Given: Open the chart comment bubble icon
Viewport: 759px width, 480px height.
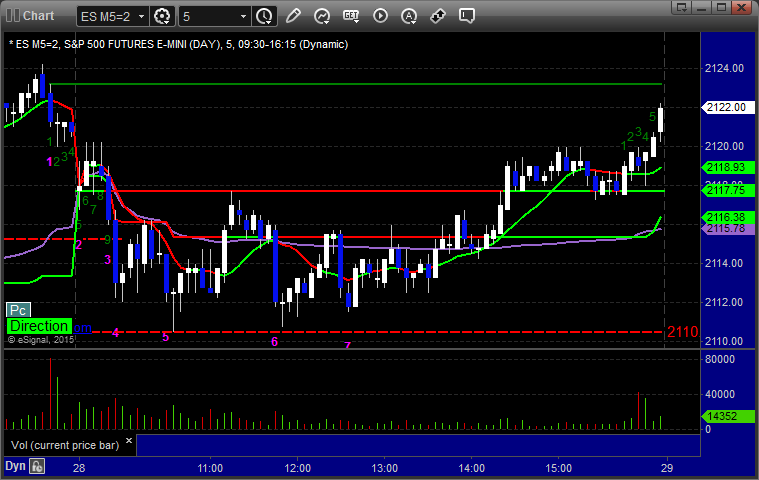Looking at the screenshot, I should pyautogui.click(x=467, y=16).
